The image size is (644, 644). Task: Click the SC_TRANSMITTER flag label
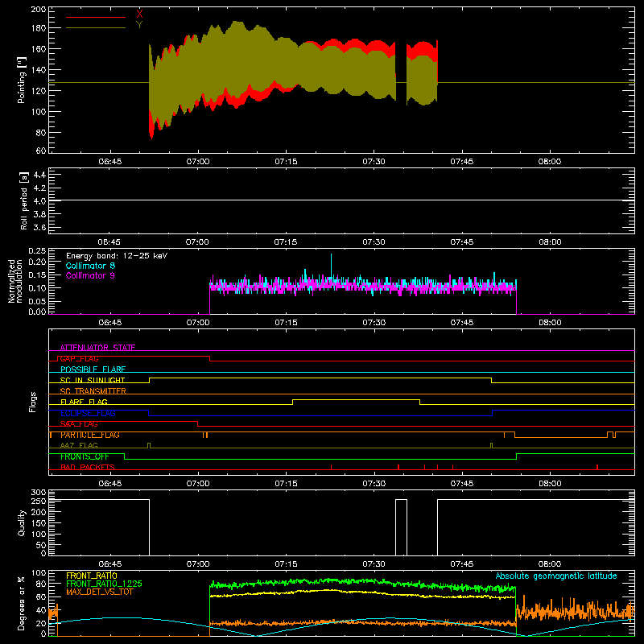coord(93,391)
